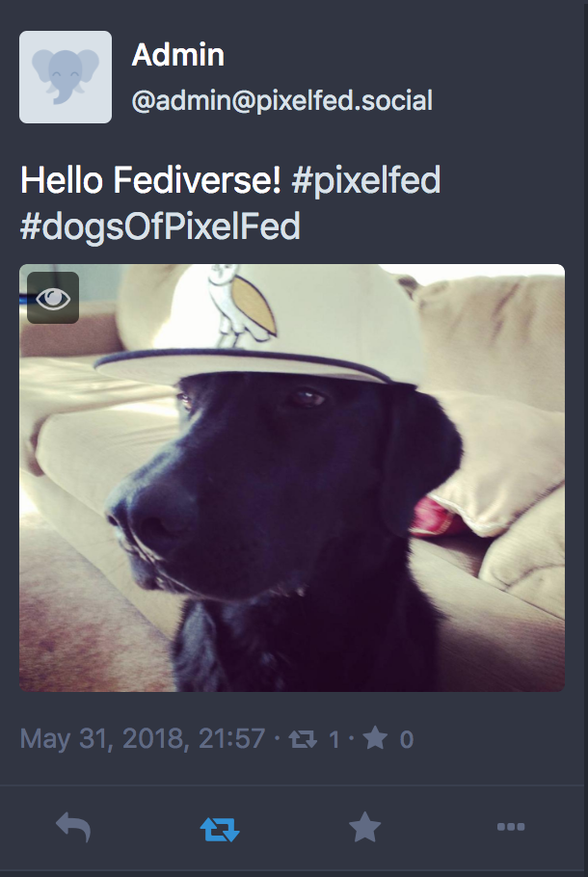Viewport: 588px width, 877px height.
Task: Hide media using the eye icon
Action: tap(53, 298)
